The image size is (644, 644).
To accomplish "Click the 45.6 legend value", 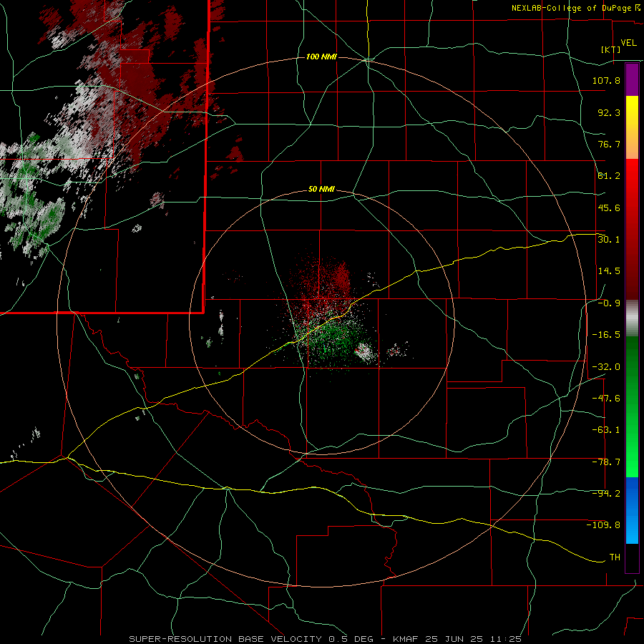I will [609, 208].
